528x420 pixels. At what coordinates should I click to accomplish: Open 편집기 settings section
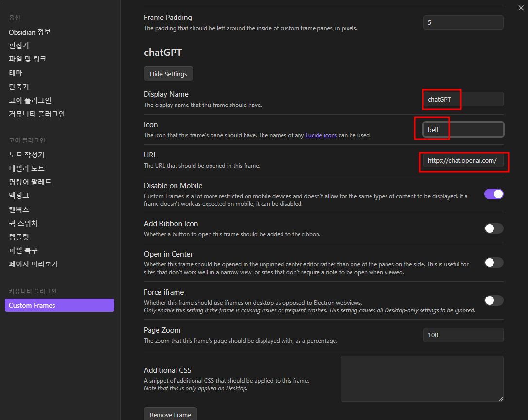click(x=19, y=46)
